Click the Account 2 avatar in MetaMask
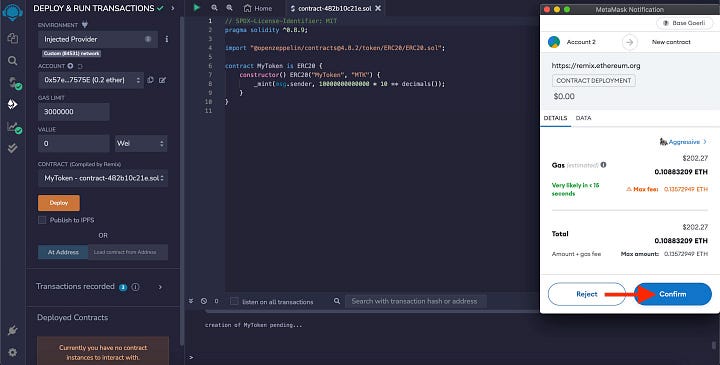The width and height of the screenshot is (720, 365). pos(554,42)
